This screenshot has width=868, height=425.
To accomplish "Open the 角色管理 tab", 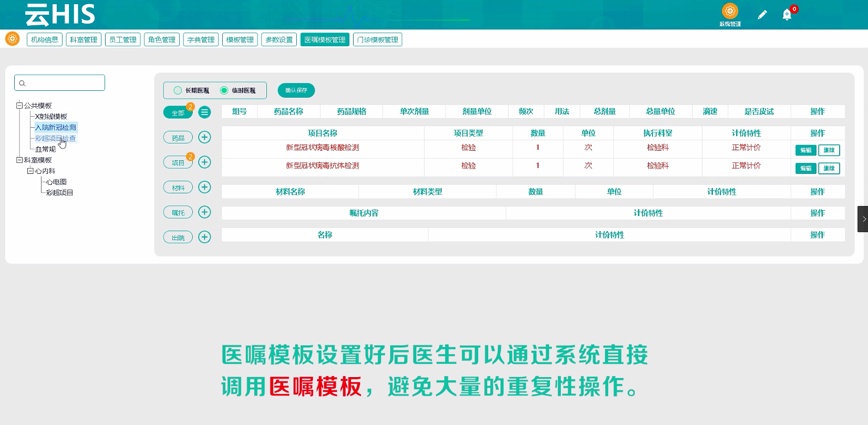I will pyautogui.click(x=162, y=39).
